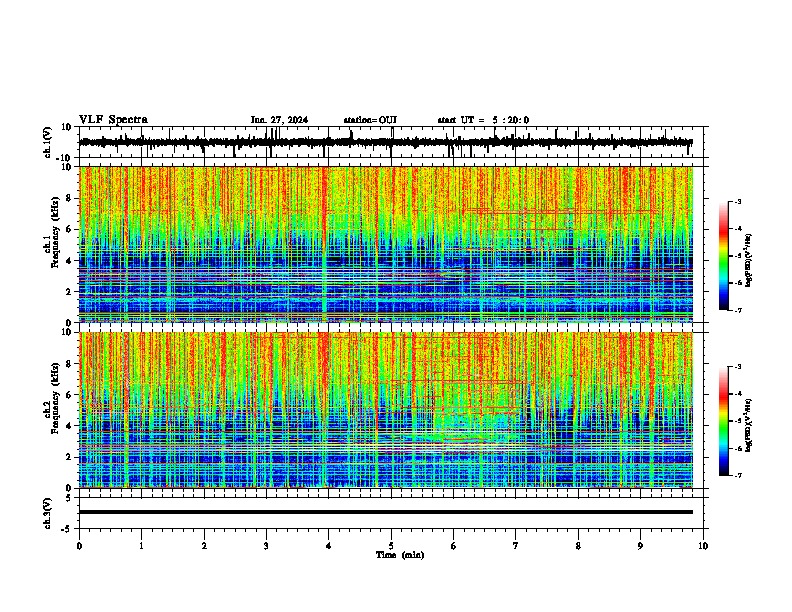
Task: Click the color scale bar beside ch.2 spectrogram
Action: coord(724,421)
